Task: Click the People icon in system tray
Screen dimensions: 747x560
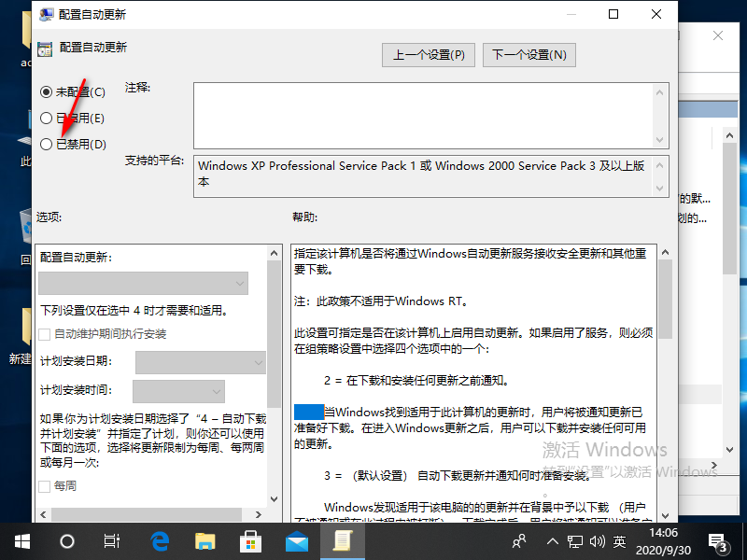Action: coord(520,540)
